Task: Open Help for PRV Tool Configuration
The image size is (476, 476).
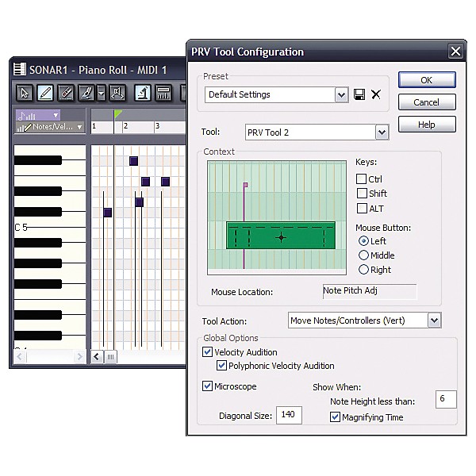Action: coord(427,125)
